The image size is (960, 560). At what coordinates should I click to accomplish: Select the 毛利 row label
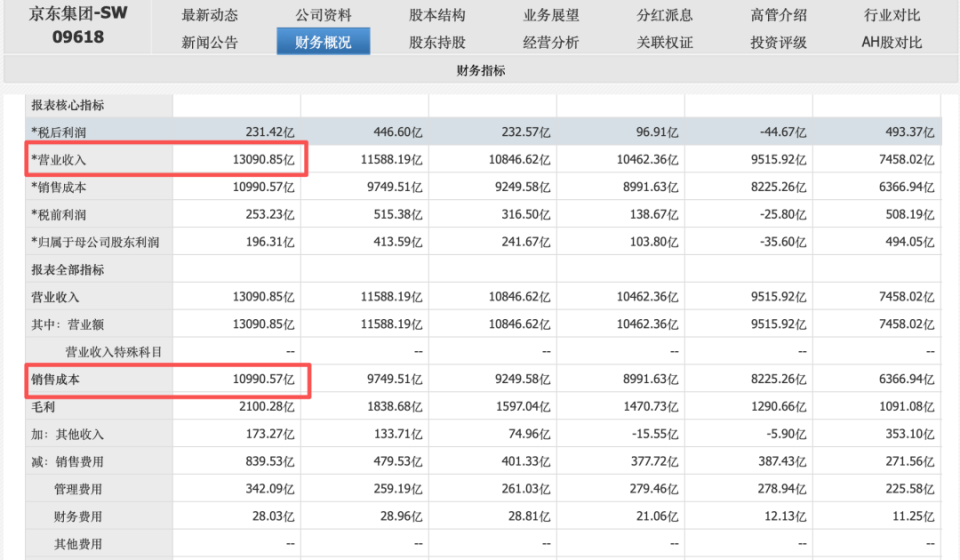pos(43,407)
